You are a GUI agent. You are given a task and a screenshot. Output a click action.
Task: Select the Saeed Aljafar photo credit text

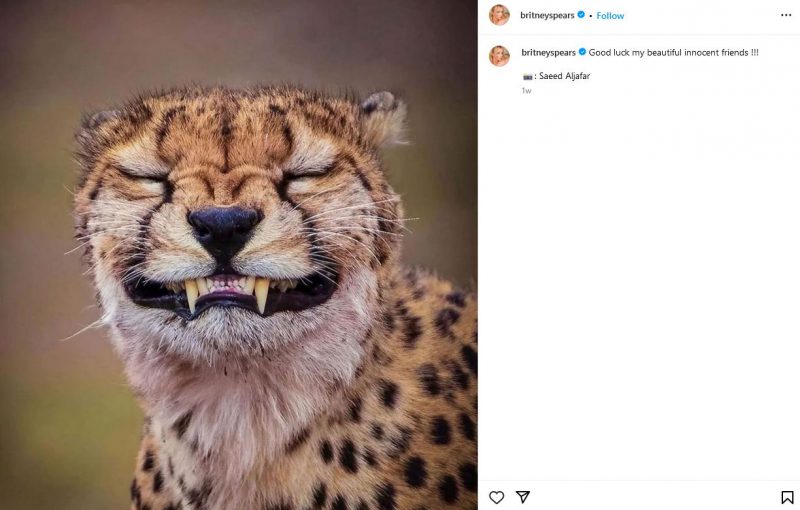pyautogui.click(x=564, y=76)
